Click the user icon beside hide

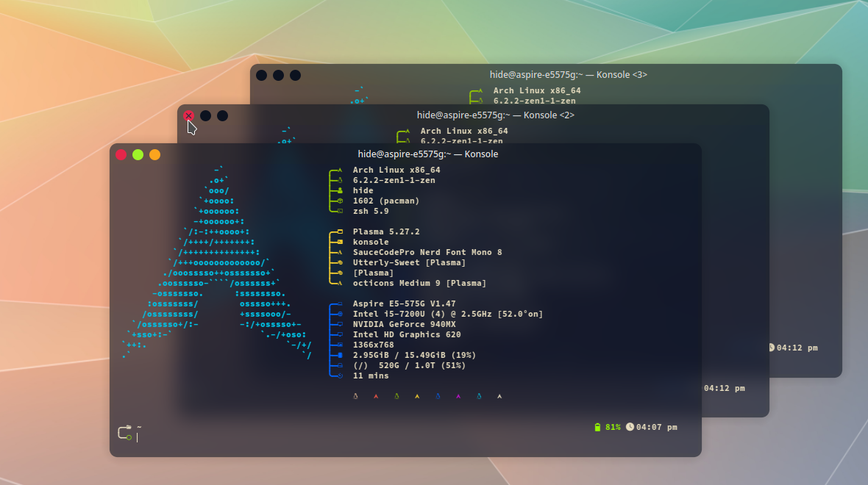pos(340,191)
